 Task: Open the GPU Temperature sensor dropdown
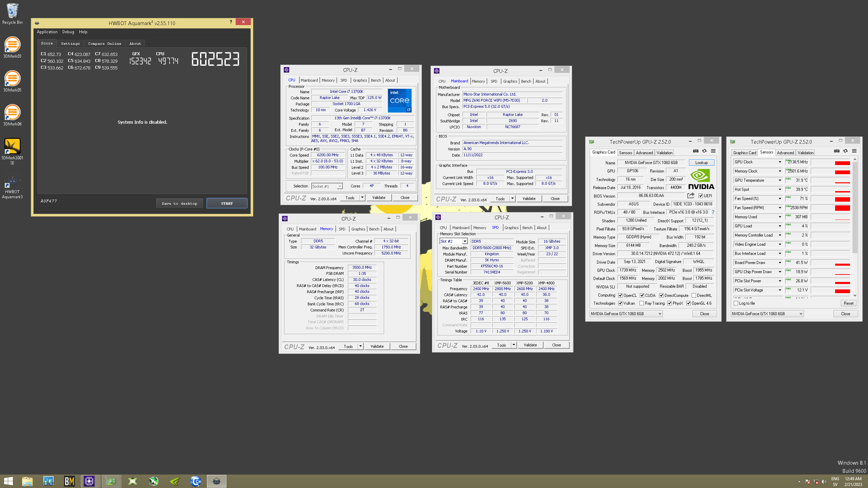[x=780, y=180]
